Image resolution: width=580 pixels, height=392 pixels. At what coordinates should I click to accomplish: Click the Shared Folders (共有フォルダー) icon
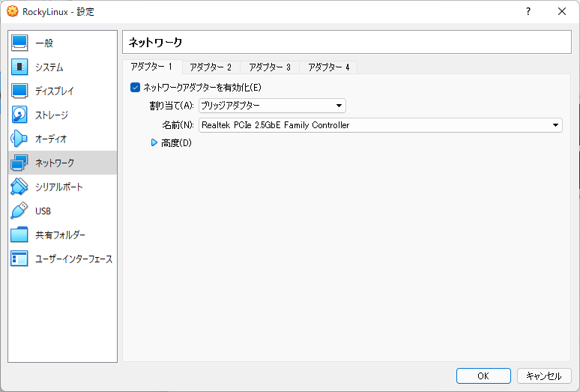19,235
